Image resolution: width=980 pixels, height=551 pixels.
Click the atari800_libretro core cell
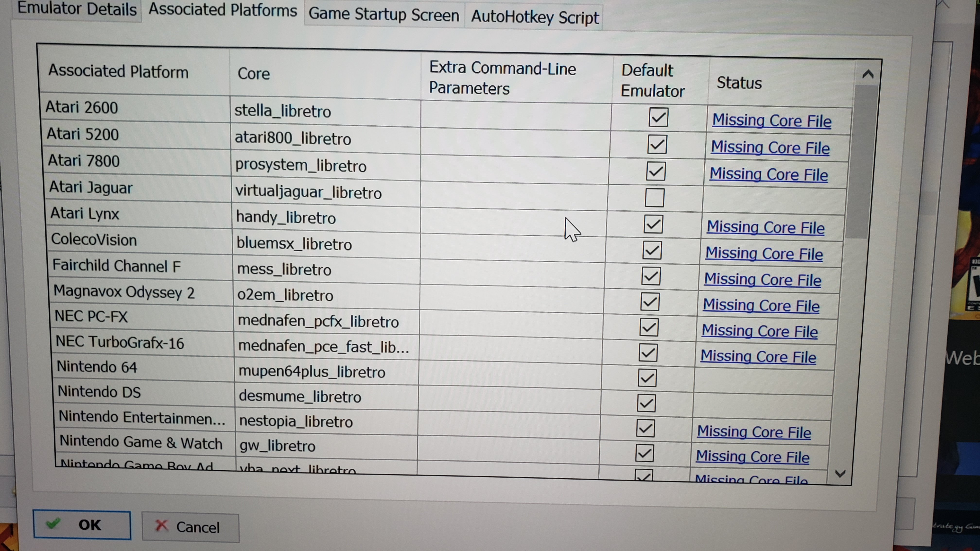325,138
